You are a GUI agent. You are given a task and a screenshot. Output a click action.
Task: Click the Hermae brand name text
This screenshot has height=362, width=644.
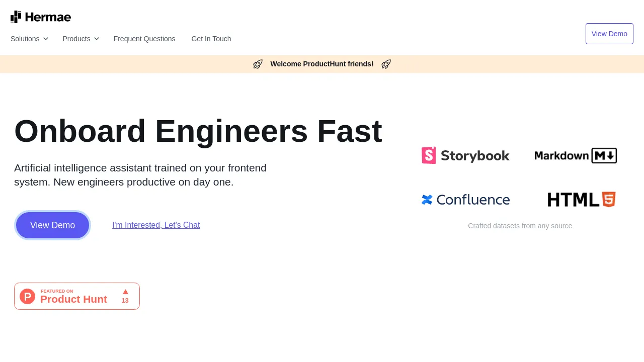tap(48, 17)
